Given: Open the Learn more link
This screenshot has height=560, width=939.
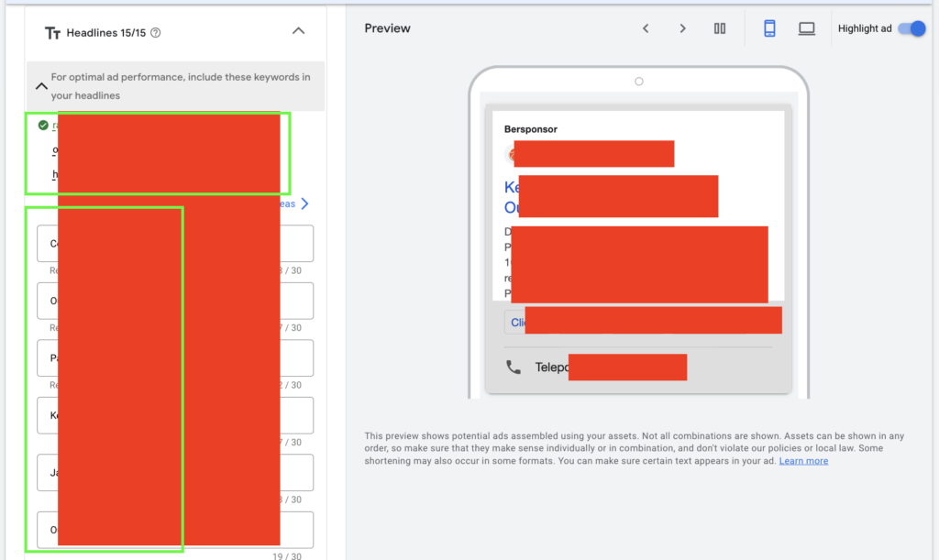Looking at the screenshot, I should pyautogui.click(x=803, y=461).
